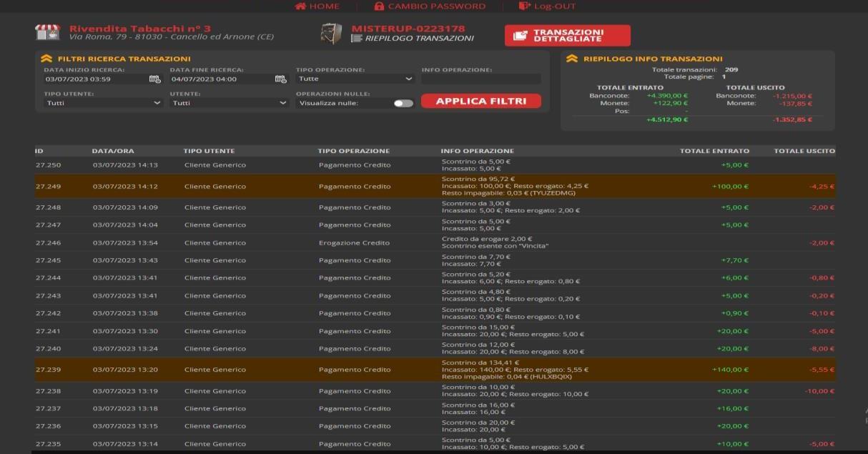Click -10,00 € amount in row 27.238
868x454 pixels.
click(820, 391)
